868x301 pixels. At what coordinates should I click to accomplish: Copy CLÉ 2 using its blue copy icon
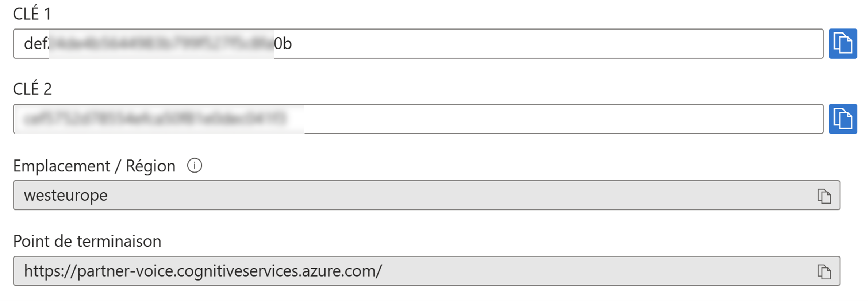pos(843,119)
